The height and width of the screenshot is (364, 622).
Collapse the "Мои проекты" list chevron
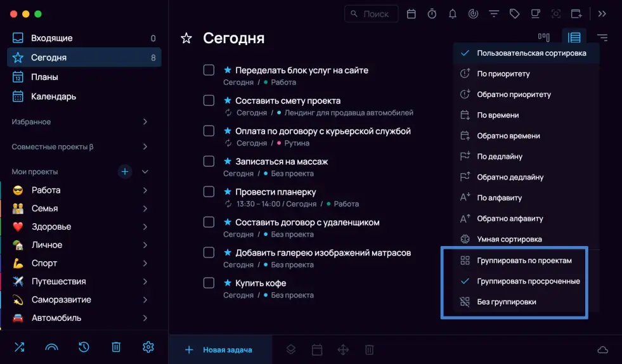[x=145, y=172]
